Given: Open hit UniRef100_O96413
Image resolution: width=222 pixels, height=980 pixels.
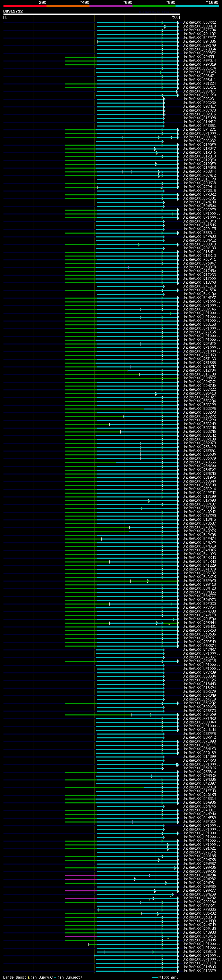Looking at the screenshot, I should click(x=199, y=394).
